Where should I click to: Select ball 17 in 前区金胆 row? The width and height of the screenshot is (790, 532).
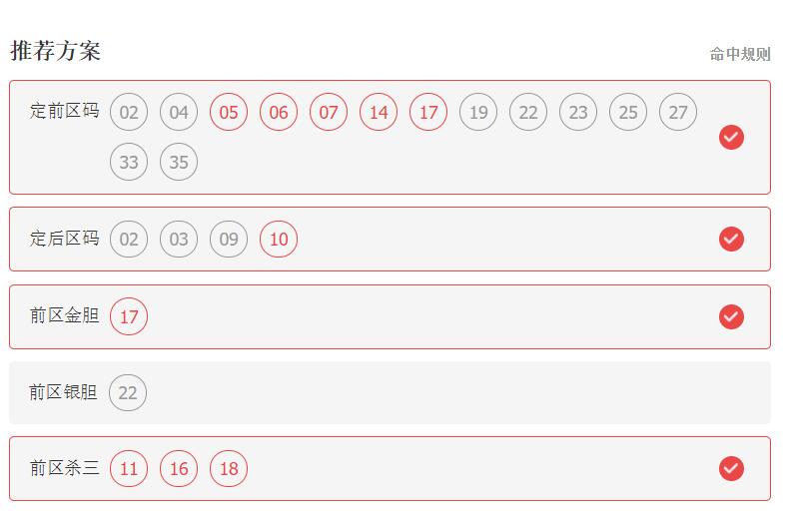click(129, 316)
